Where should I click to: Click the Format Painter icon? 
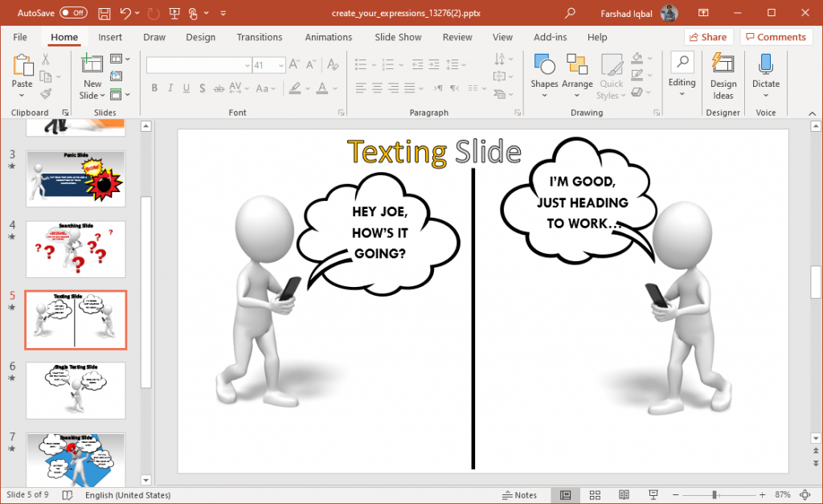(47, 94)
